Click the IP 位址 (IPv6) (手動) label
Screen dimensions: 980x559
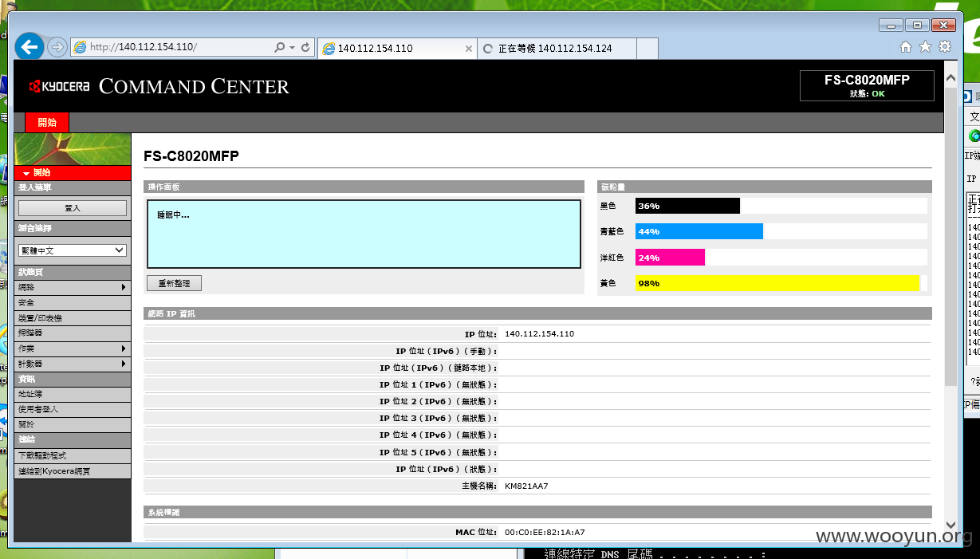[447, 351]
